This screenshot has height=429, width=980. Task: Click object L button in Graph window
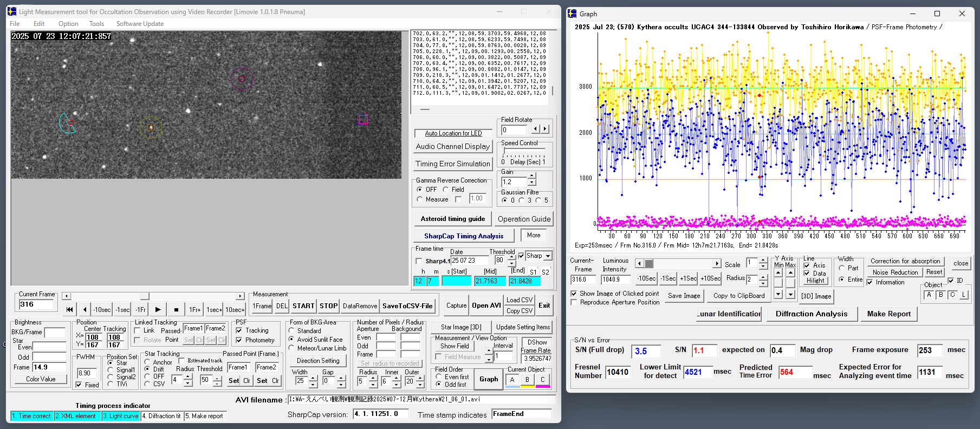pos(964,295)
